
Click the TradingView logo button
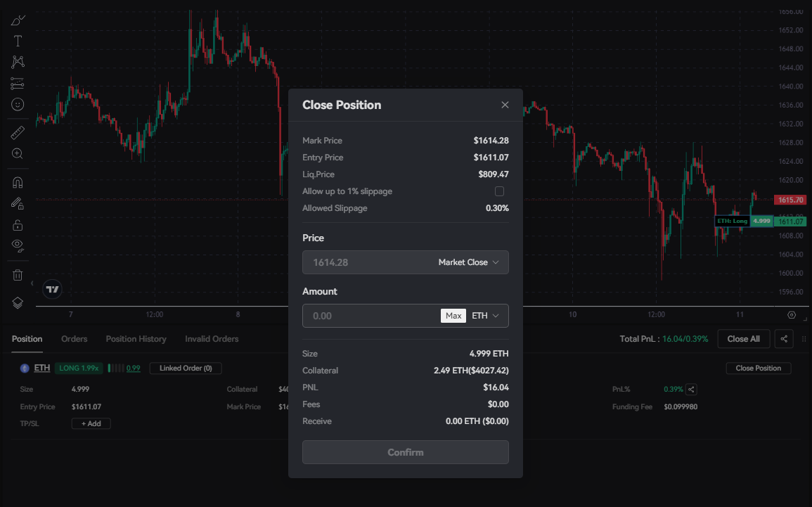[x=52, y=289]
